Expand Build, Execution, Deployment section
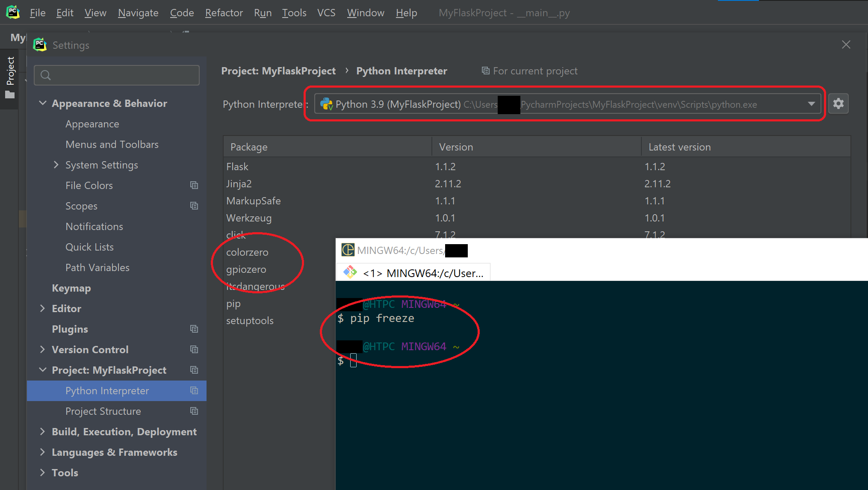This screenshot has height=490, width=868. coord(42,431)
